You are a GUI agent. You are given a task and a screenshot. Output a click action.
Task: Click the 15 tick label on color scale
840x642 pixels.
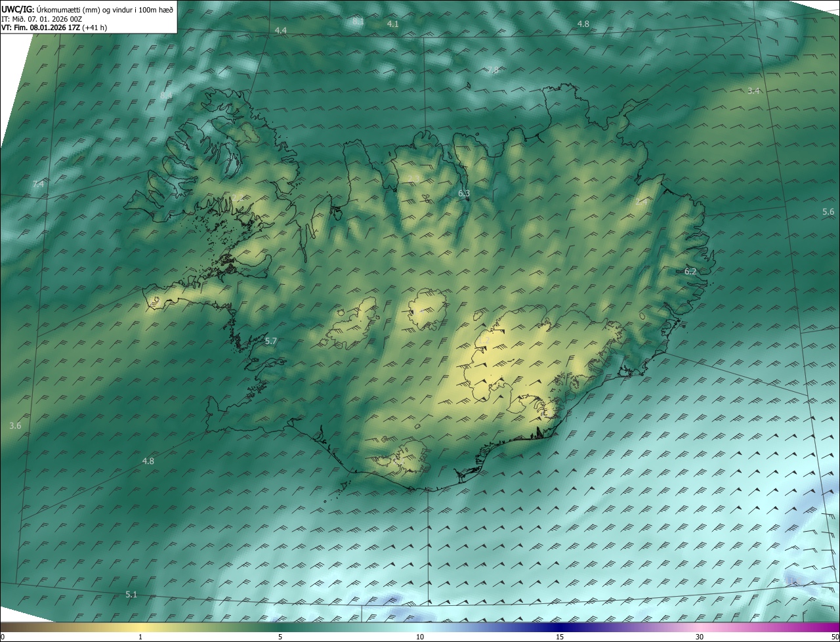tap(560, 637)
